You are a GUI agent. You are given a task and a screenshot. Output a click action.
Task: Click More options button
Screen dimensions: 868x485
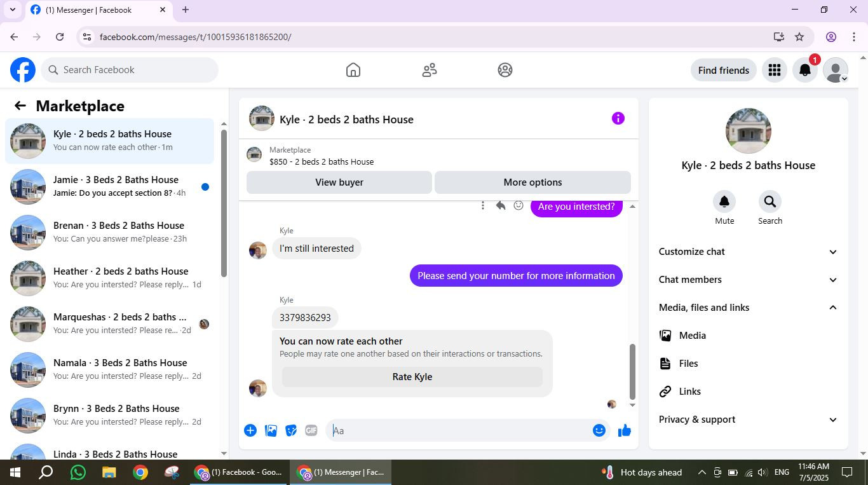(532, 182)
